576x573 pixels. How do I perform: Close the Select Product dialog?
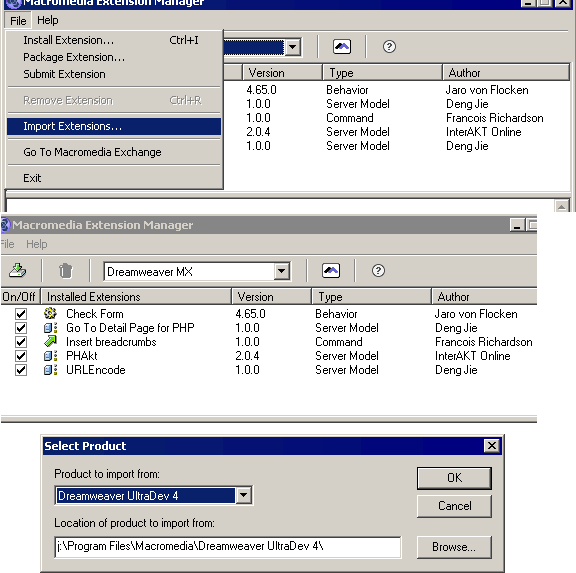[x=492, y=446]
